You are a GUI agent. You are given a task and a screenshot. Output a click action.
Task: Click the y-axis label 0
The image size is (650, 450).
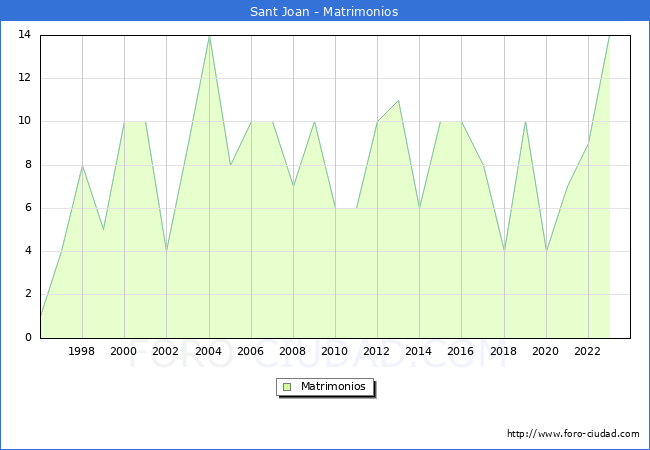[28, 338]
